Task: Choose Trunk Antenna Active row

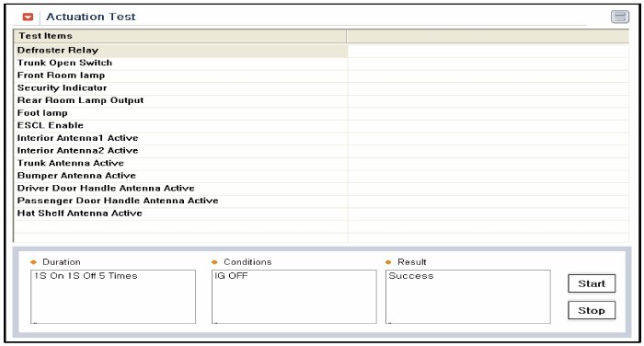Action: coord(180,164)
